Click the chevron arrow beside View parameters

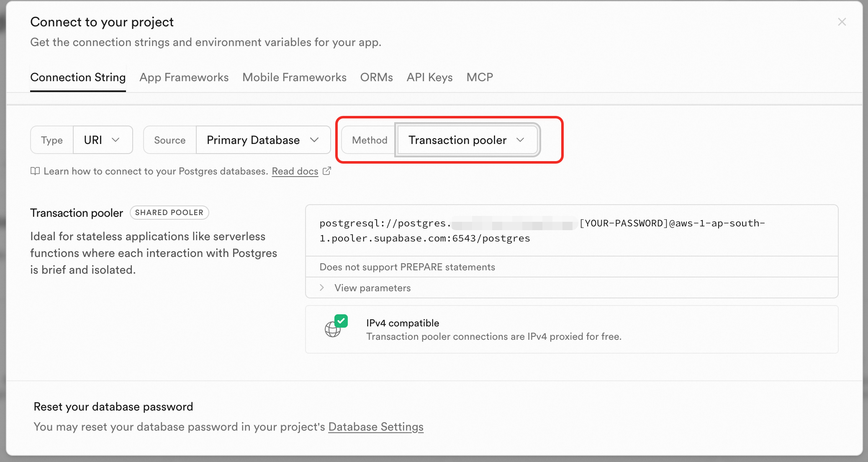(322, 287)
